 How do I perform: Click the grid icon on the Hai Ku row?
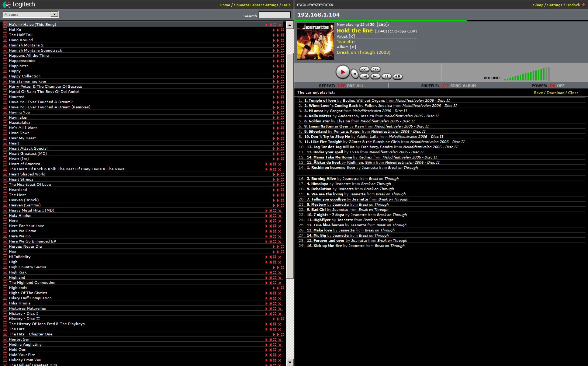click(x=282, y=30)
